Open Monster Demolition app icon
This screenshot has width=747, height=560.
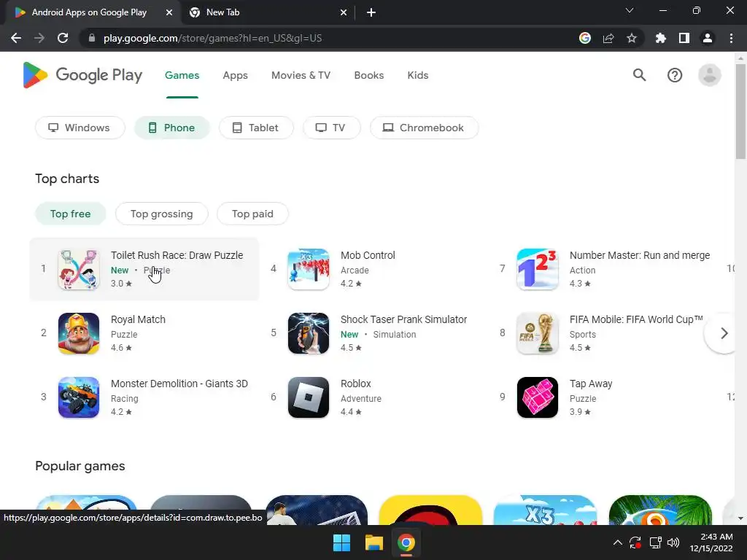coord(79,397)
